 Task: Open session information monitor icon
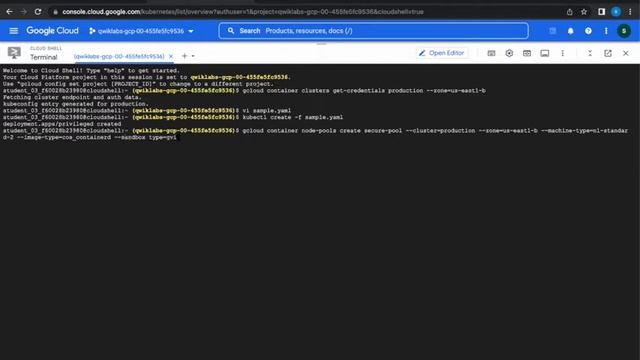coord(544,53)
